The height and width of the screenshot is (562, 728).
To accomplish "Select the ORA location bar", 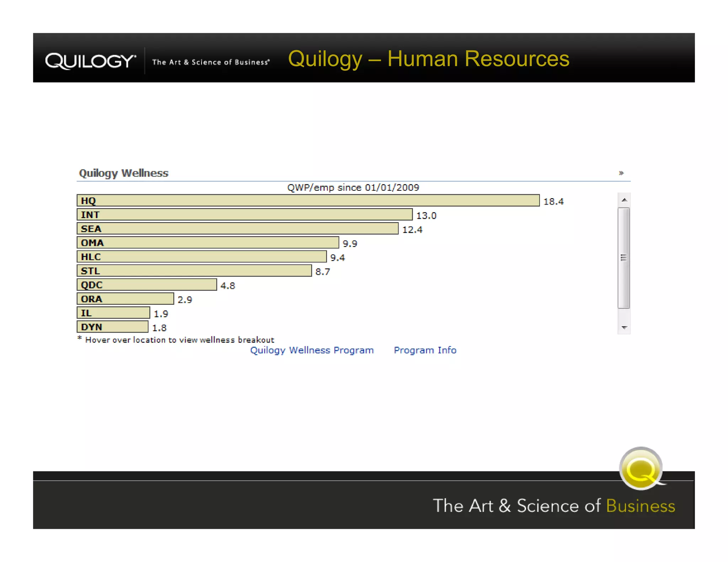I will point(125,299).
